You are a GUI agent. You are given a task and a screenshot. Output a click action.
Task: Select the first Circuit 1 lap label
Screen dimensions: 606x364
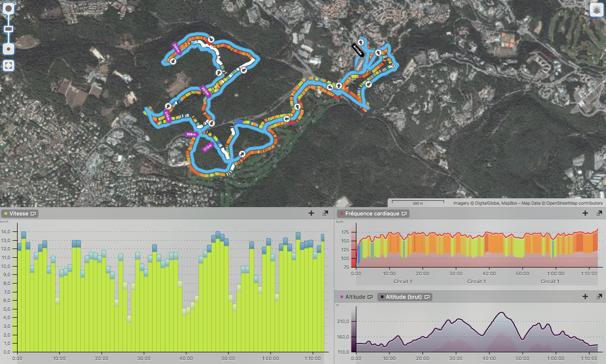point(403,281)
